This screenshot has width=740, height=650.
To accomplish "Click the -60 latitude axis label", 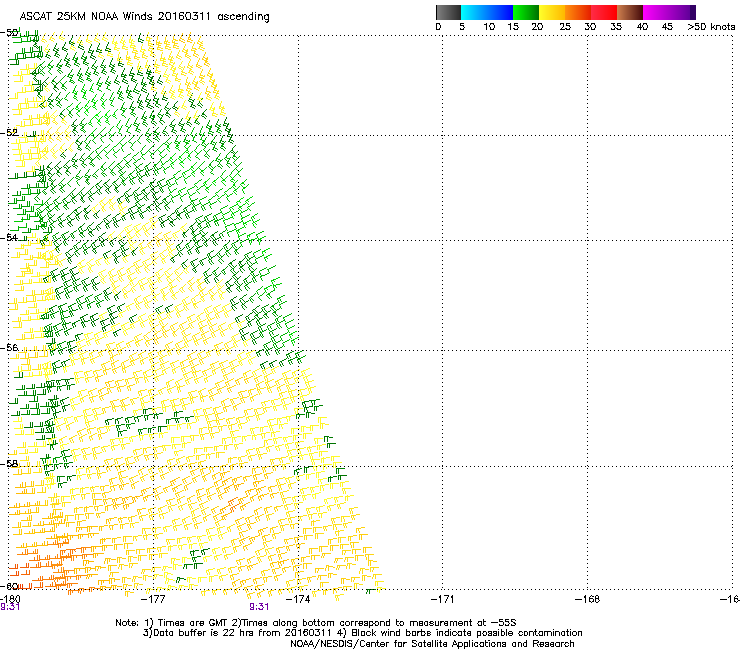I will point(9,586).
